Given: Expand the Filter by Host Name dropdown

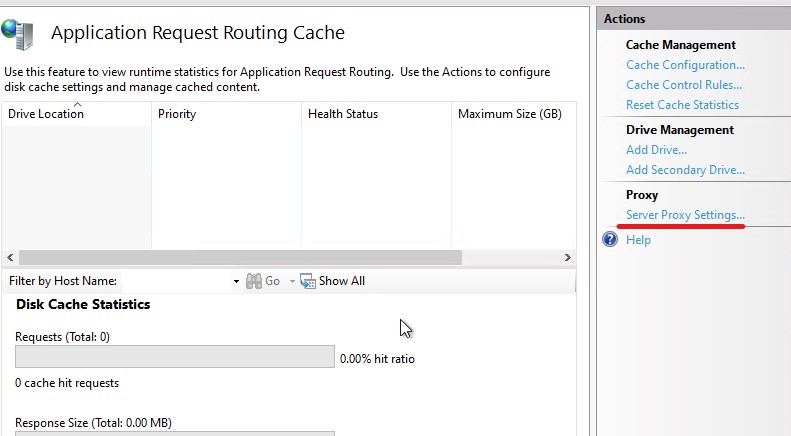Looking at the screenshot, I should coord(236,281).
